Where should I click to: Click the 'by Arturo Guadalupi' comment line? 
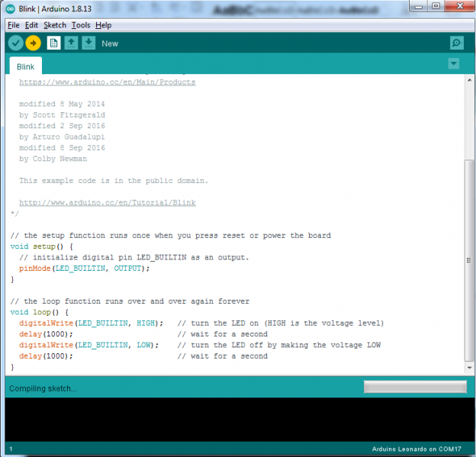(62, 137)
